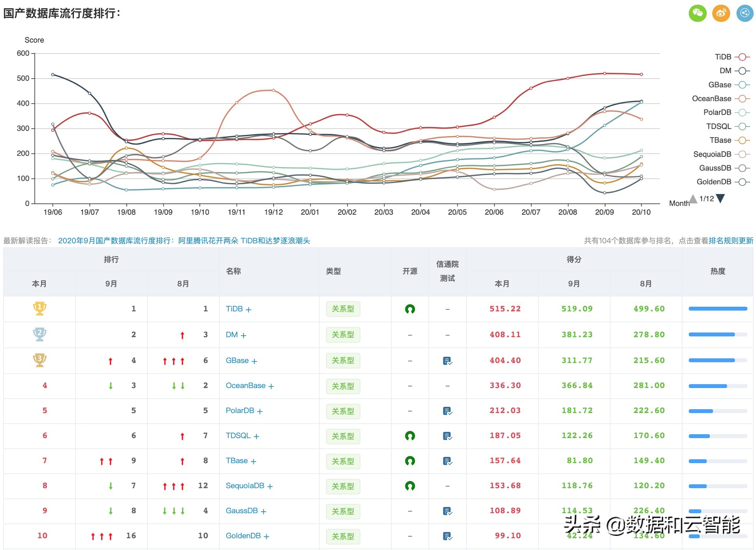
Task: Expand DM row with plus sign
Action: click(243, 336)
